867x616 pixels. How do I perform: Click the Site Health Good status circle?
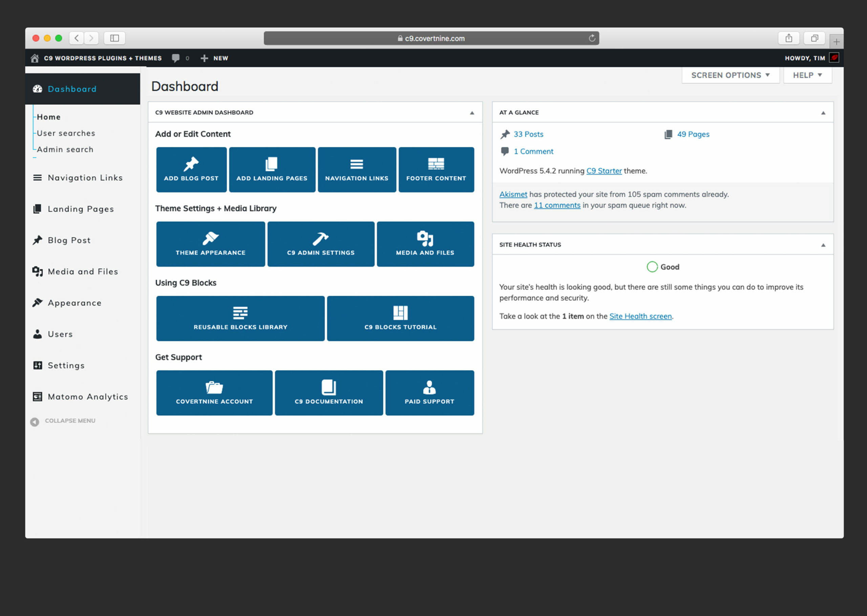[652, 267]
